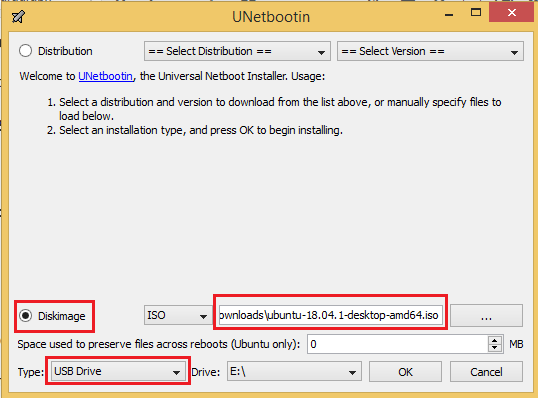
Task: Decrease persistence space with down arrow
Action: (x=494, y=348)
